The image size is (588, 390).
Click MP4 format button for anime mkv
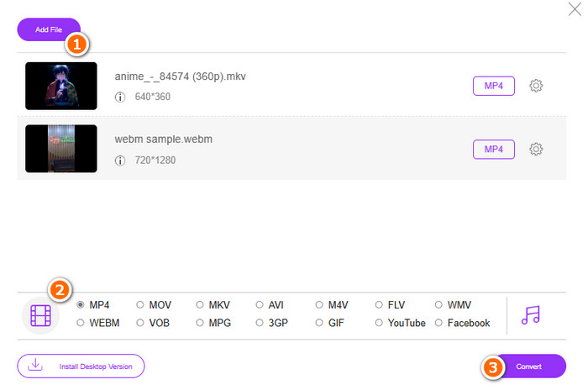click(494, 86)
